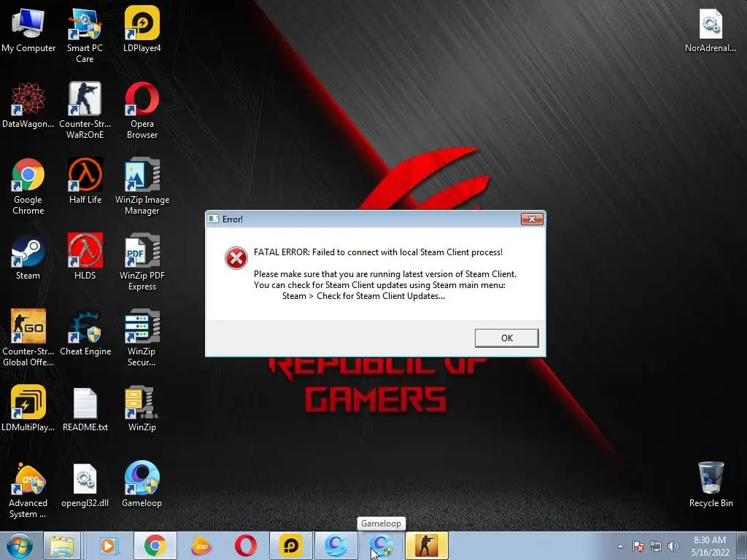Click the red error X icon in dialog
This screenshot has height=560, width=747.
(x=236, y=258)
